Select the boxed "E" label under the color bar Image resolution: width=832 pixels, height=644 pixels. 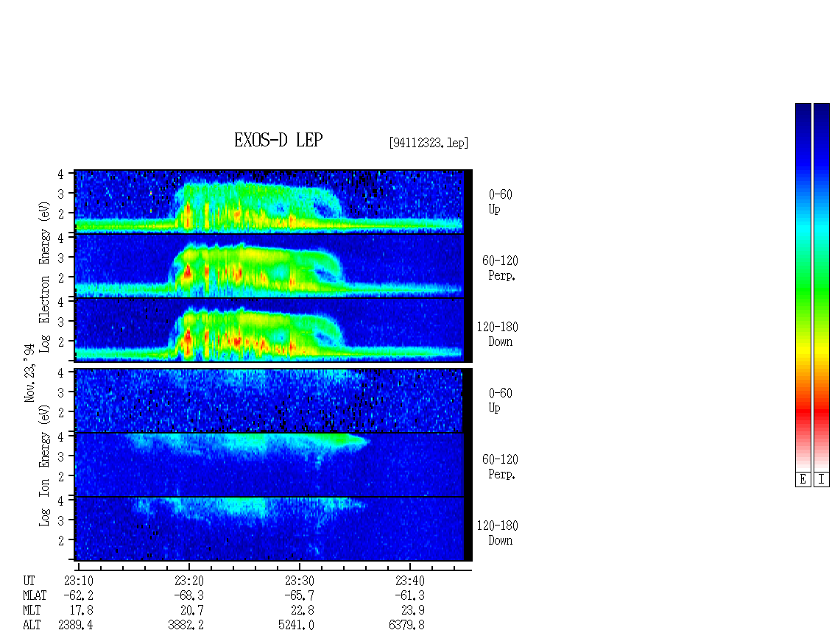tap(803, 480)
